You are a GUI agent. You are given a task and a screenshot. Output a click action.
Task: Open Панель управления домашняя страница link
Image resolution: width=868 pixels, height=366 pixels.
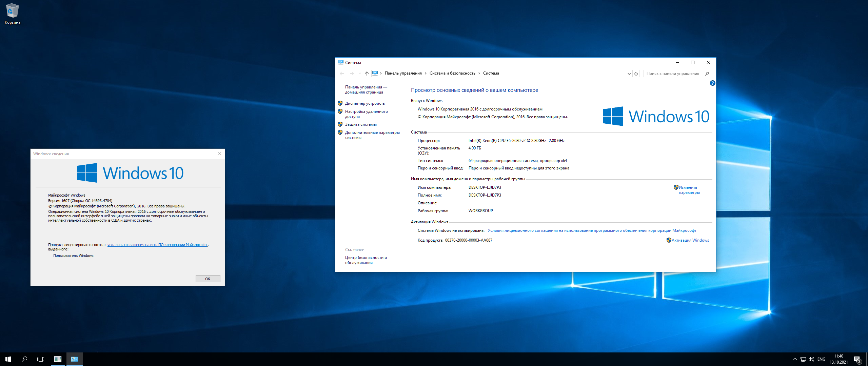click(366, 89)
